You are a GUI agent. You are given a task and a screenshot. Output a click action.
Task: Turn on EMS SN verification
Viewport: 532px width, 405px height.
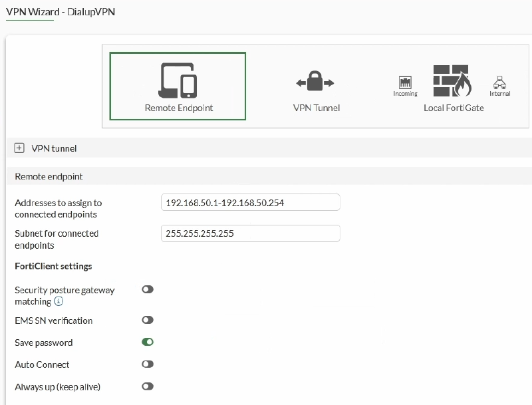coord(148,320)
